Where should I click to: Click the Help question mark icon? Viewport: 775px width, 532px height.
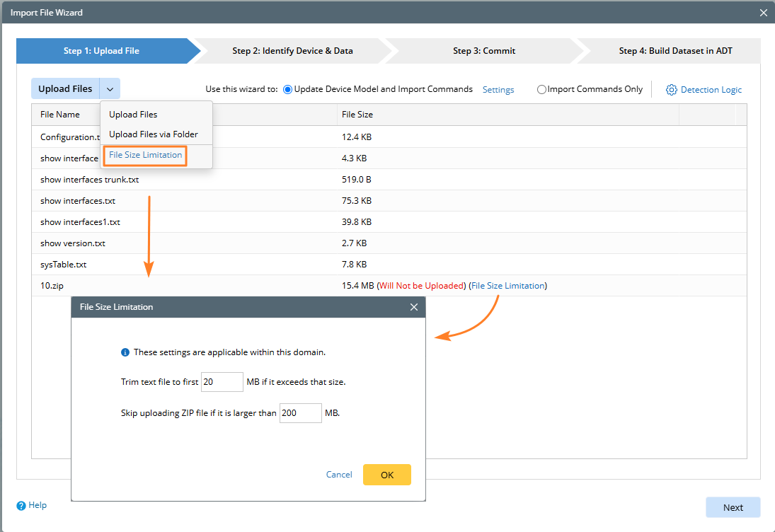point(21,506)
